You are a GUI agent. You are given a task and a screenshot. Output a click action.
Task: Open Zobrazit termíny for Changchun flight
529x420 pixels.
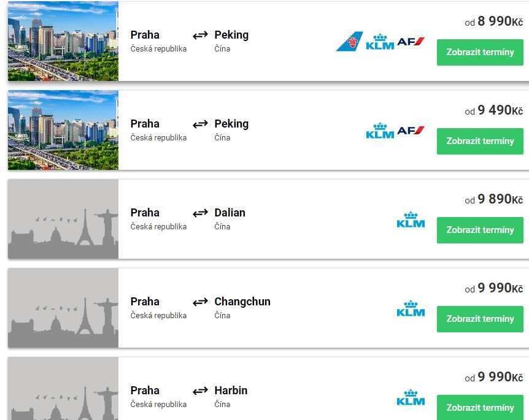(480, 319)
